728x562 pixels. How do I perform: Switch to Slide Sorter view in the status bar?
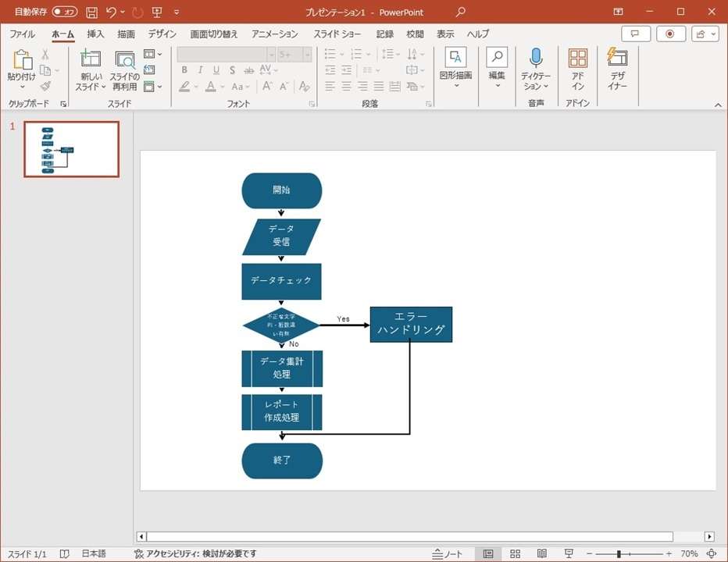point(515,553)
